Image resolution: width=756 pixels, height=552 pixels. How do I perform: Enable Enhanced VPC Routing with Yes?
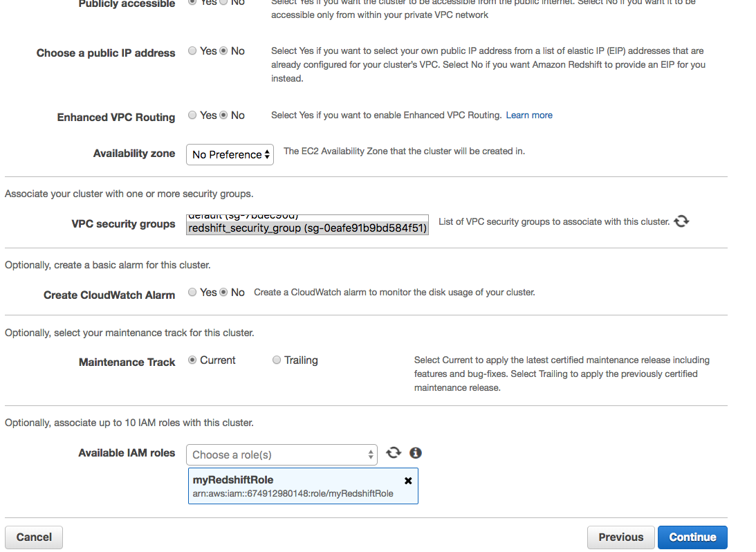point(192,116)
